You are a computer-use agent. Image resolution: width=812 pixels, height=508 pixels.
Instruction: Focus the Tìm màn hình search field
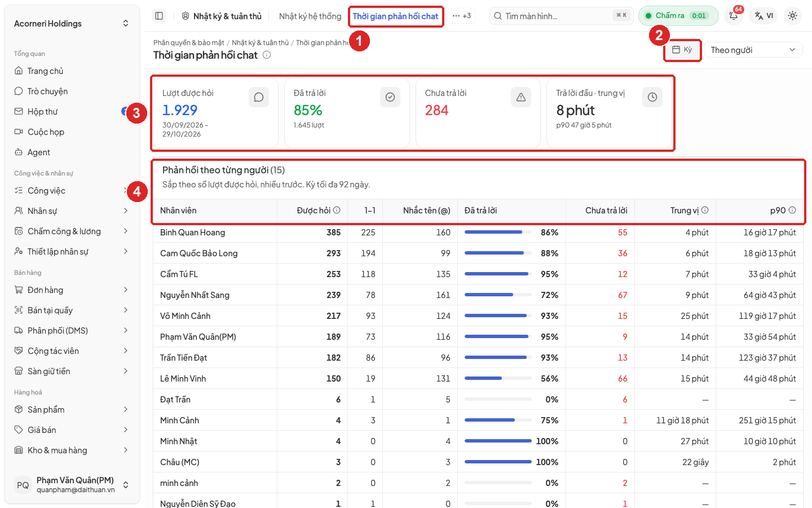[x=562, y=16]
